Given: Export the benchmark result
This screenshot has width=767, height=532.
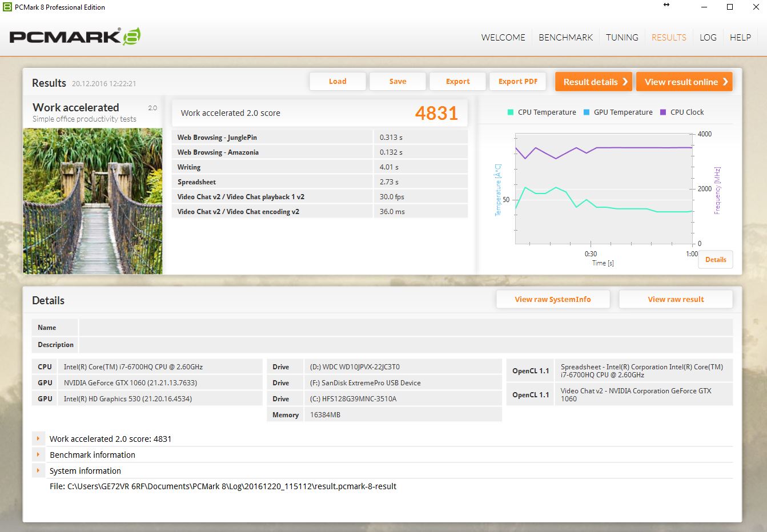Looking at the screenshot, I should (457, 81).
